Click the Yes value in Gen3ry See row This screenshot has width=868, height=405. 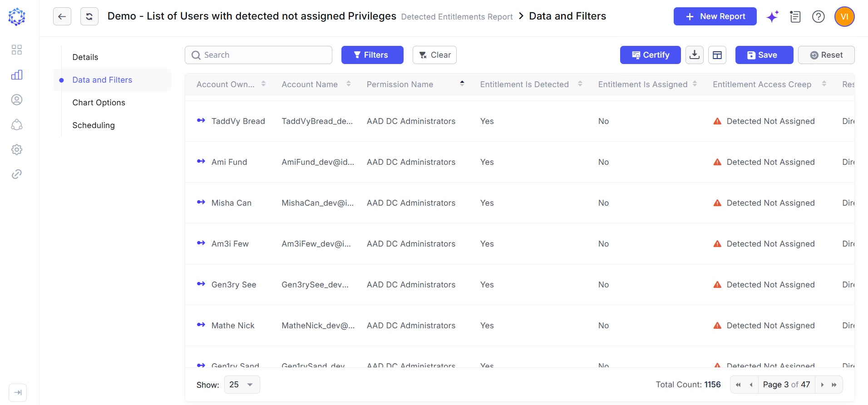[487, 285]
